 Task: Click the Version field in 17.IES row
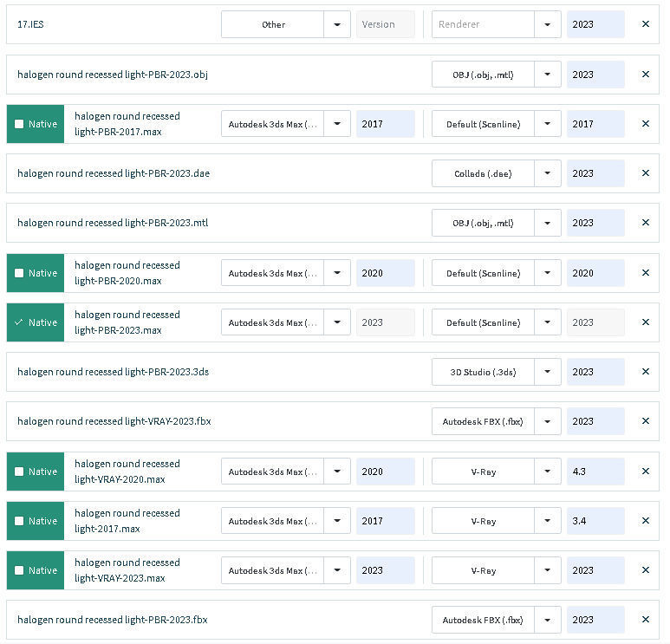click(x=385, y=24)
